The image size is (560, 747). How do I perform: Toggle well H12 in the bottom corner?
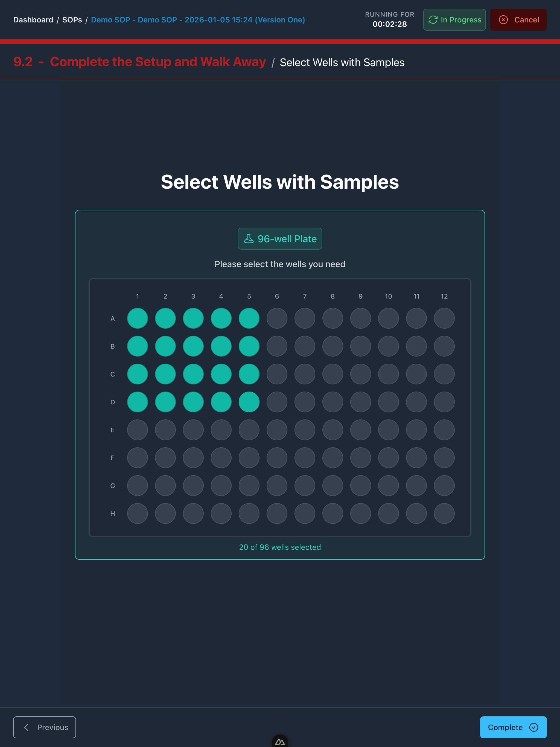(x=444, y=514)
